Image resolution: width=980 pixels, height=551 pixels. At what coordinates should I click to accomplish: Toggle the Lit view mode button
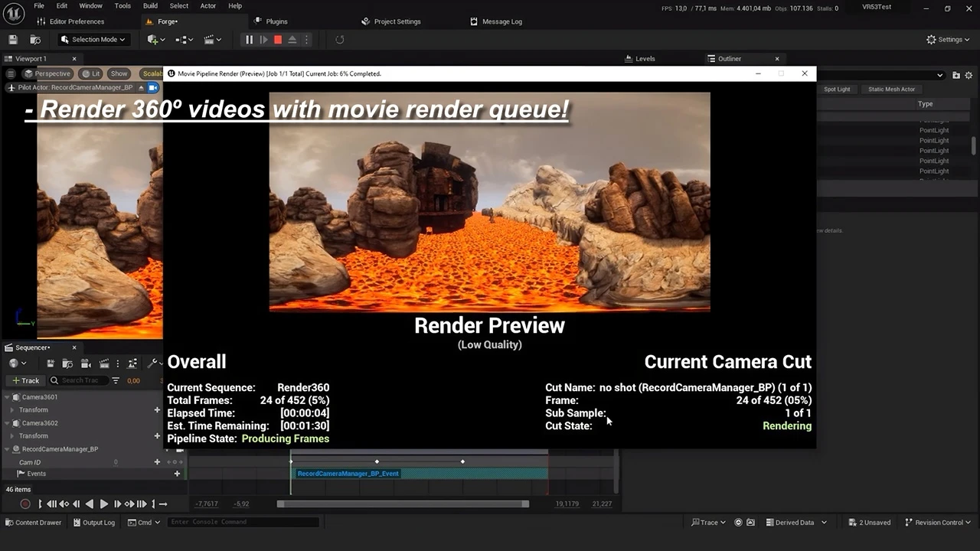[x=92, y=73]
